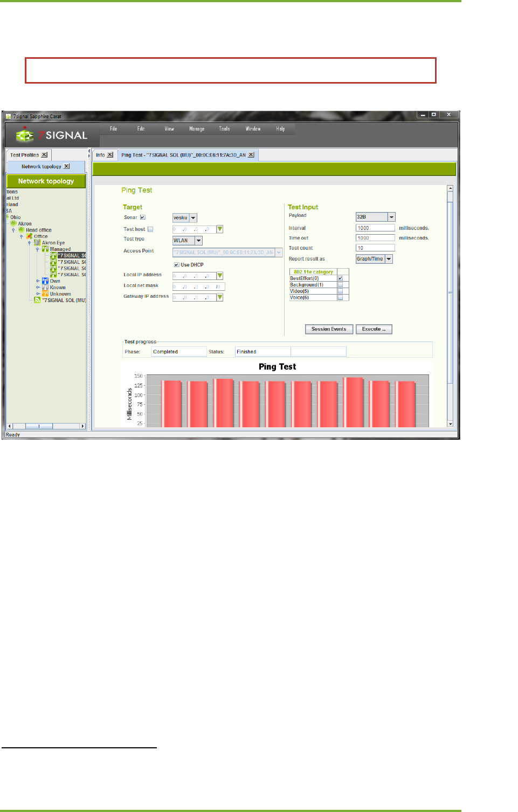The height and width of the screenshot is (812, 518).
Task: Enable the Test host checkbox
Action: pos(150,229)
